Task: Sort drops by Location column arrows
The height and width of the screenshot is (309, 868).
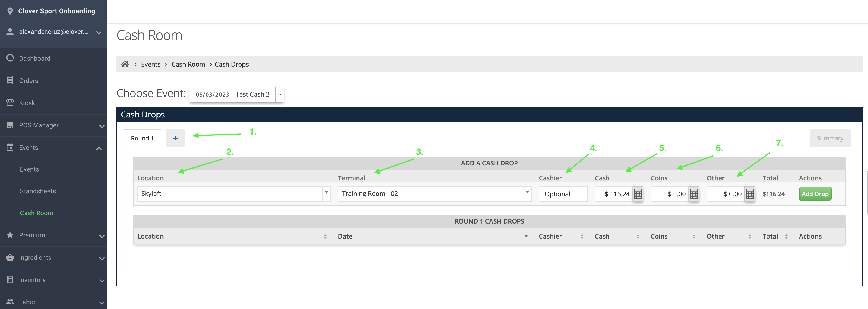Action: [x=325, y=237]
